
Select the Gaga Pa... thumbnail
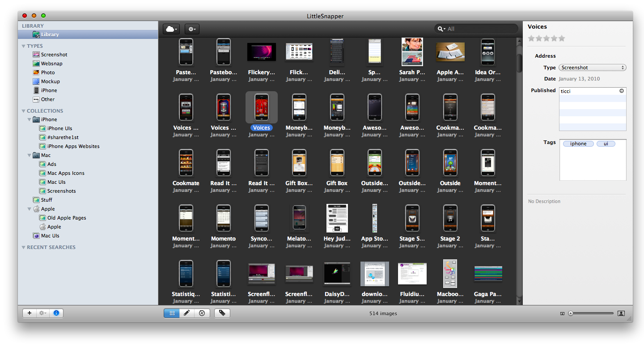pyautogui.click(x=487, y=274)
